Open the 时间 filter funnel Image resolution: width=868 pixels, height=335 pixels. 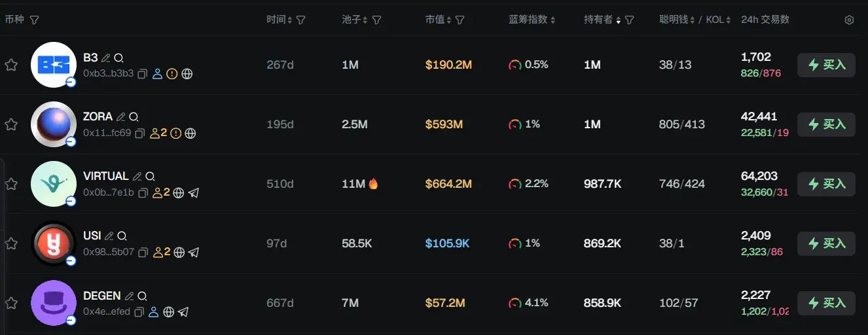tap(301, 20)
